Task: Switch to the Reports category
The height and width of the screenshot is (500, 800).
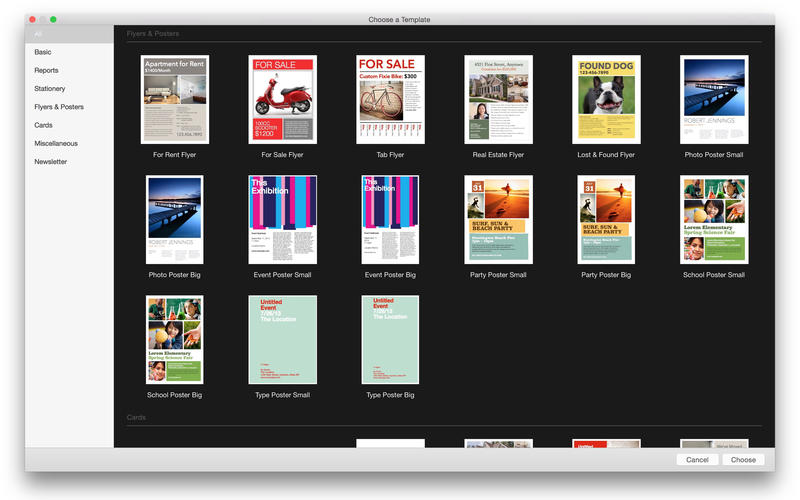Action: click(46, 70)
